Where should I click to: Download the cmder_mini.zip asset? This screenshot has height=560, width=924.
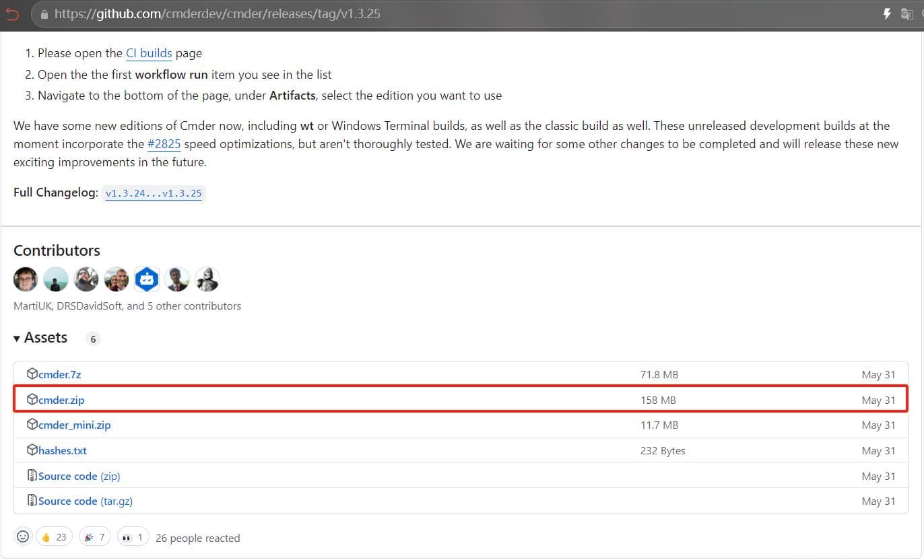pos(74,425)
